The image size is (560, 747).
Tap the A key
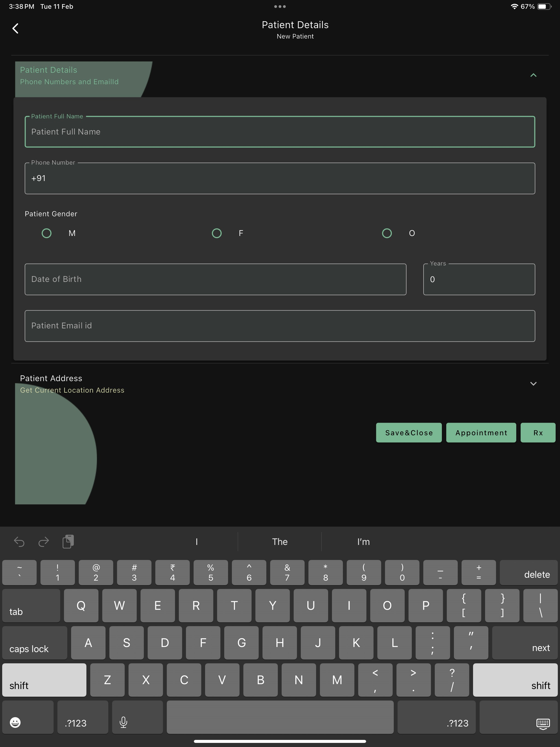pos(88,643)
